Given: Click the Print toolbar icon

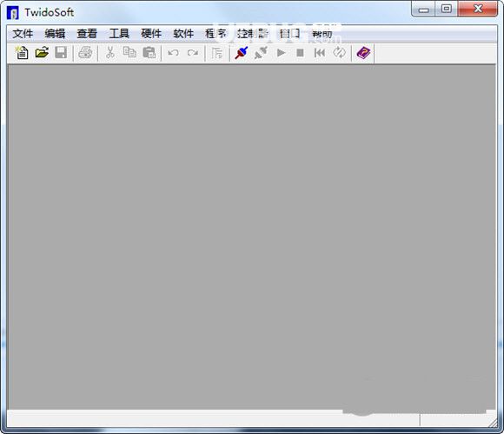Looking at the screenshot, I should tap(85, 53).
